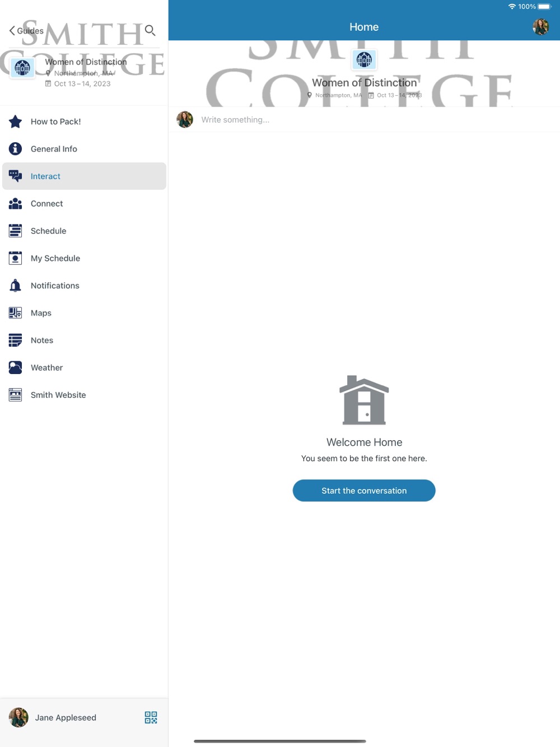Go back to Guides
Viewport: 560px width, 747px height.
[x=26, y=31]
